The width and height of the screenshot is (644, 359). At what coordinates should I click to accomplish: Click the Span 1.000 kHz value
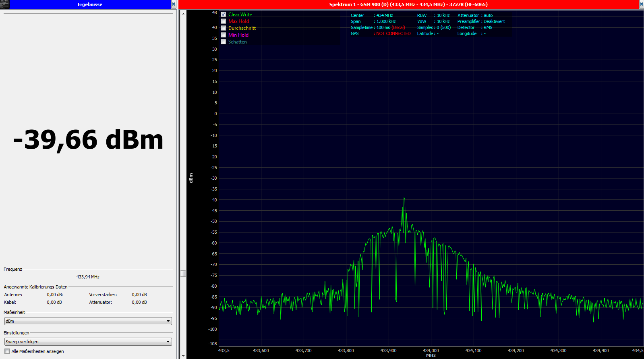(386, 21)
